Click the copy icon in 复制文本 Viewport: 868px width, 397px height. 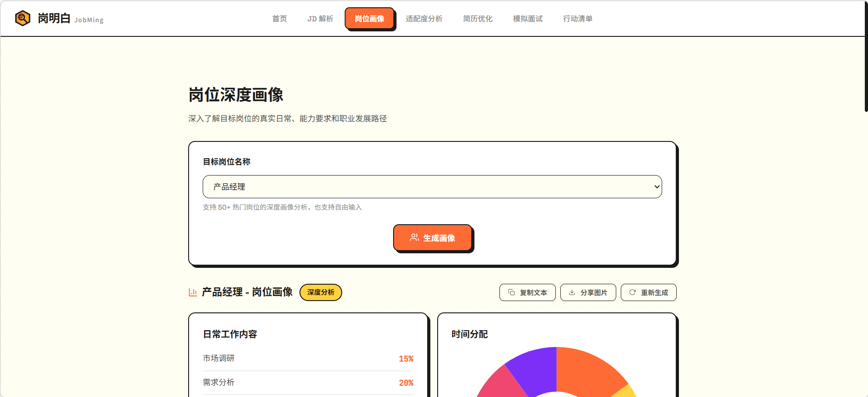(x=511, y=292)
